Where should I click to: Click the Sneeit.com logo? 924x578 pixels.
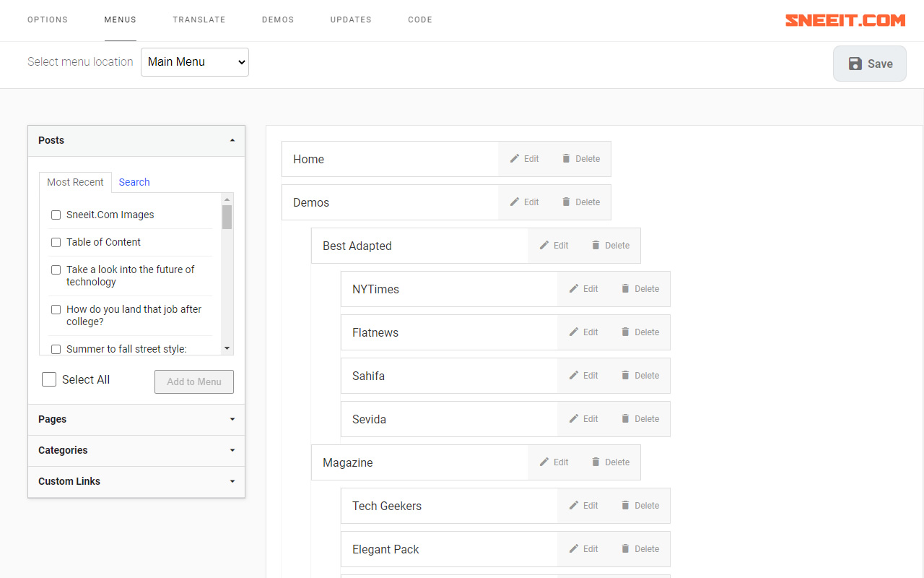tap(845, 20)
